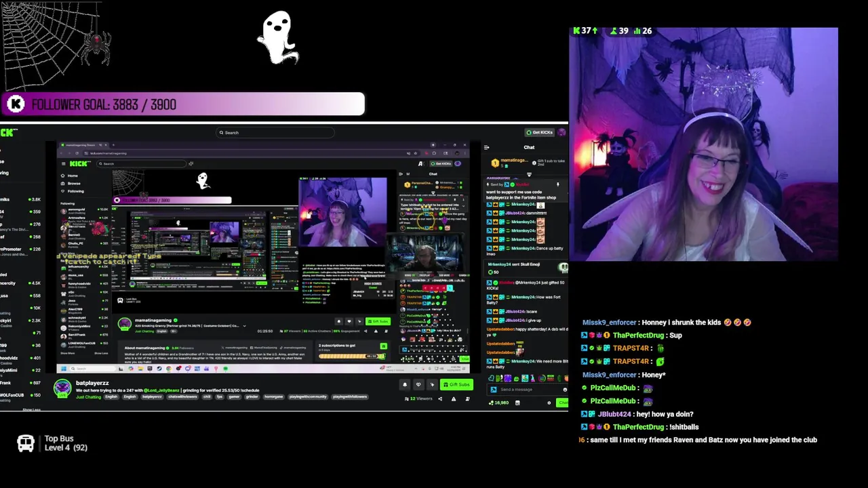
Task: Click the mamatinagaming channel name in embedded page
Action: [x=153, y=320]
